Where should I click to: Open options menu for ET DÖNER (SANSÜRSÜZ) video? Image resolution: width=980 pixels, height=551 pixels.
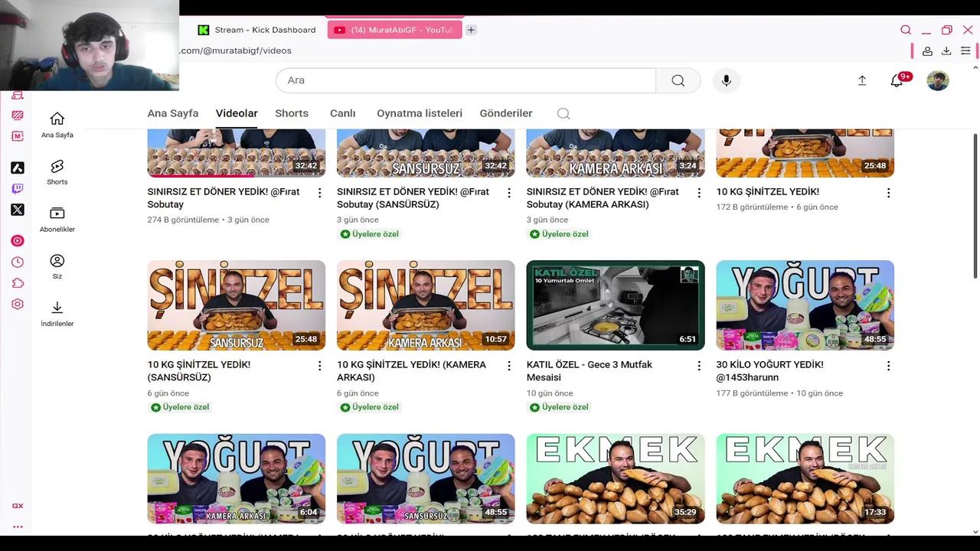tap(509, 193)
